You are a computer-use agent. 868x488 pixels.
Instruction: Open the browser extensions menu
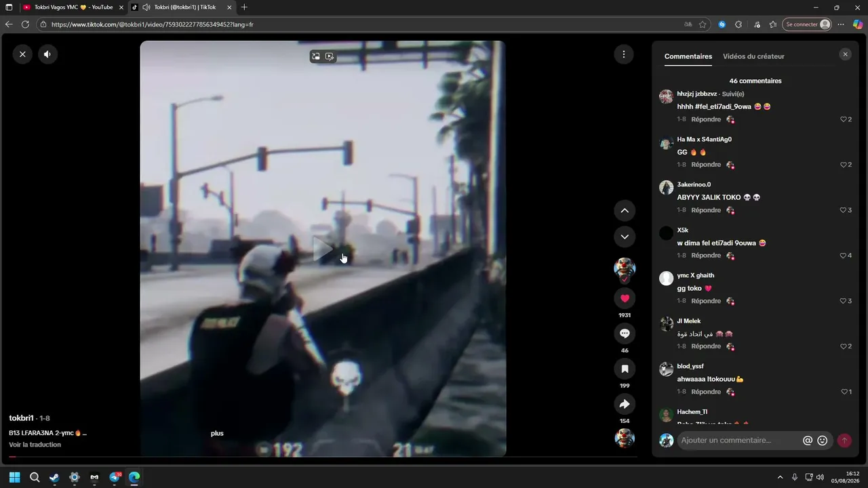click(738, 24)
